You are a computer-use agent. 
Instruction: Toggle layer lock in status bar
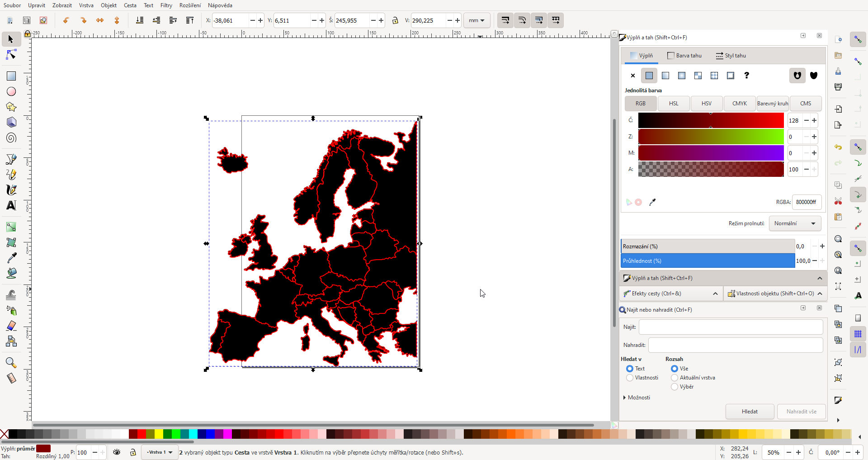(133, 452)
